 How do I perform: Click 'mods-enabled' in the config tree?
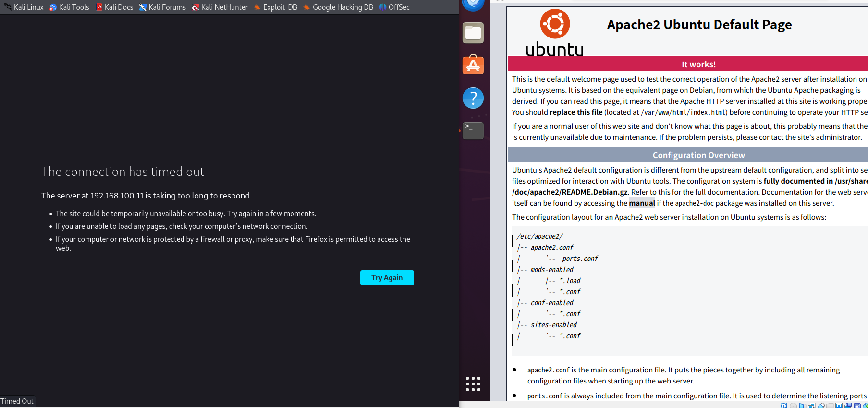(552, 270)
